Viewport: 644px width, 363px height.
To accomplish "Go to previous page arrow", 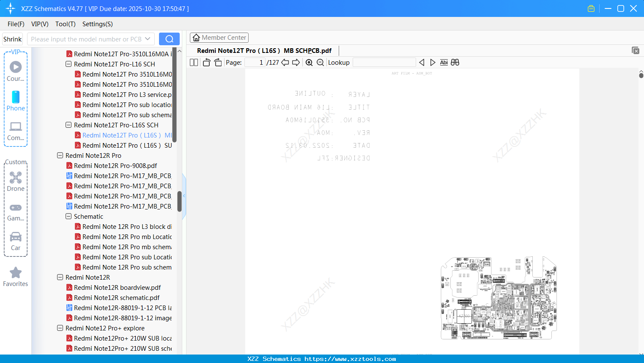I will (285, 62).
